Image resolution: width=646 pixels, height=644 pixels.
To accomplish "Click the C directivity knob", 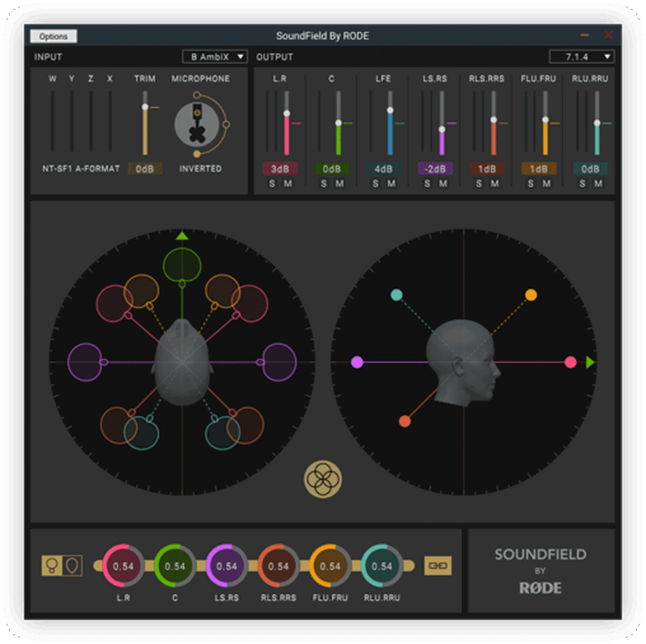I will click(x=174, y=566).
